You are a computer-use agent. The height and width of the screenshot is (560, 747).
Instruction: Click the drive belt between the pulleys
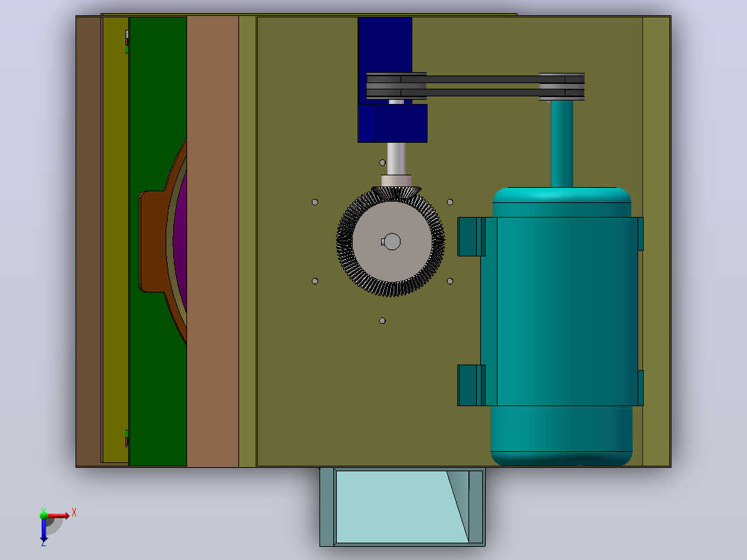[482, 86]
